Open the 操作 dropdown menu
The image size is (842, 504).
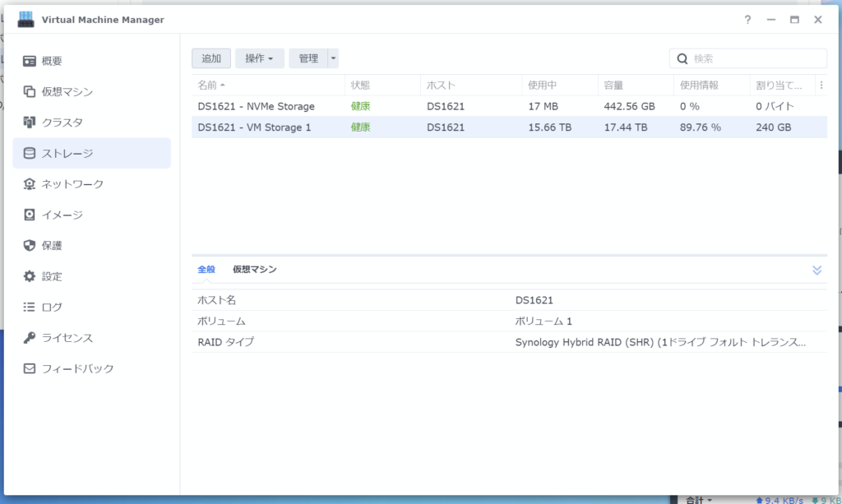click(x=259, y=58)
